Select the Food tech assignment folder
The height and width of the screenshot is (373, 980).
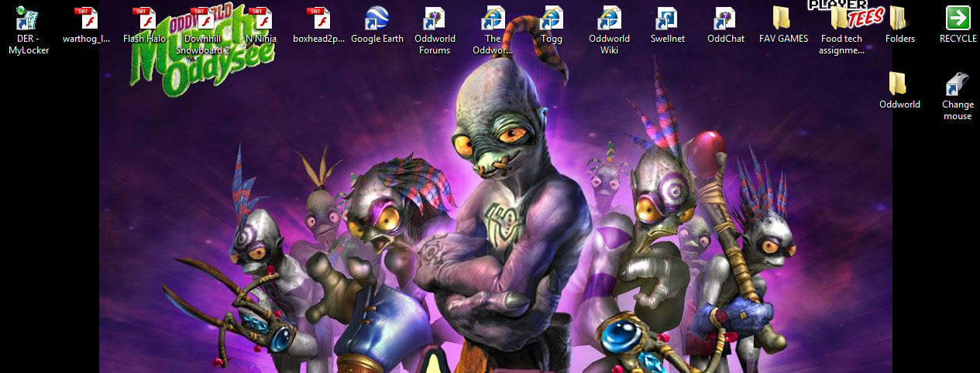(x=841, y=19)
